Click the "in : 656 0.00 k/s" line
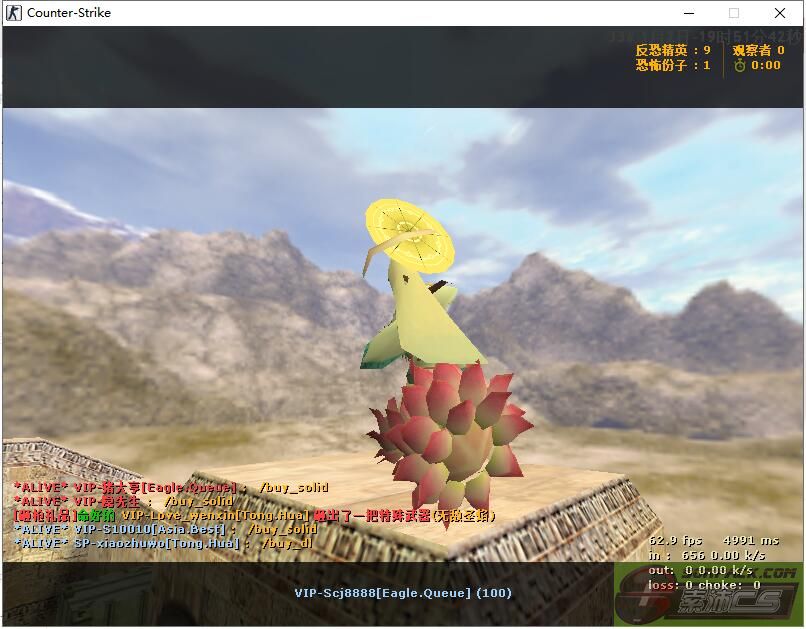The image size is (806, 629). [707, 556]
